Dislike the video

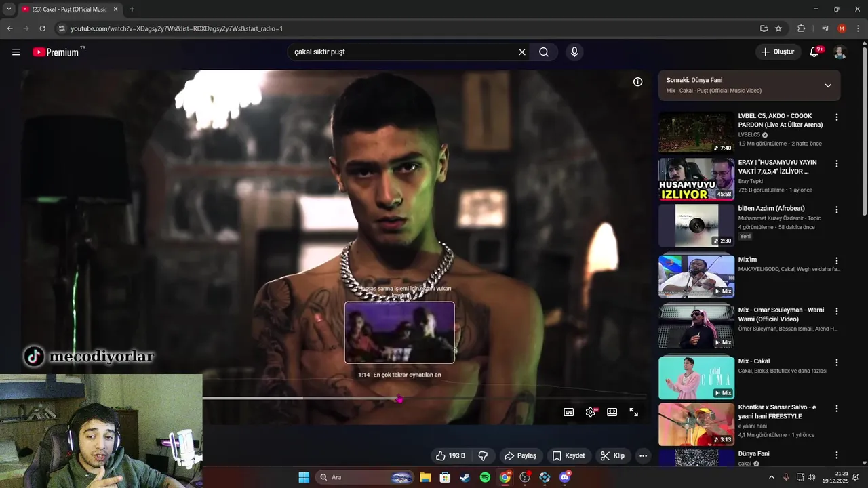click(484, 456)
